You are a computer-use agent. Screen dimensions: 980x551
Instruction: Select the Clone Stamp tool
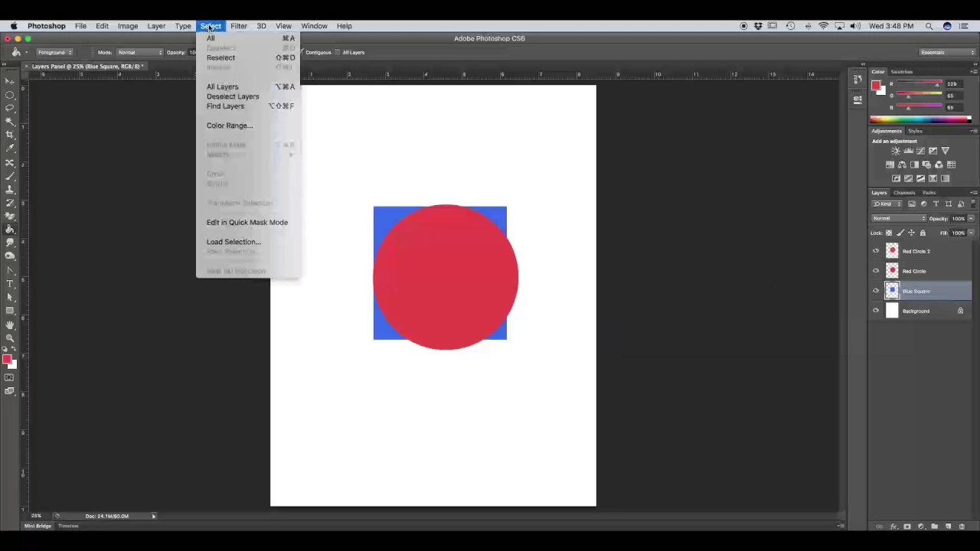click(10, 189)
